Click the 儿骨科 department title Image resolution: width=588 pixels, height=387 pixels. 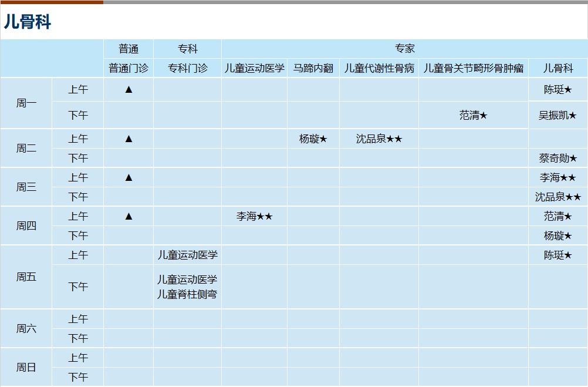click(x=28, y=22)
